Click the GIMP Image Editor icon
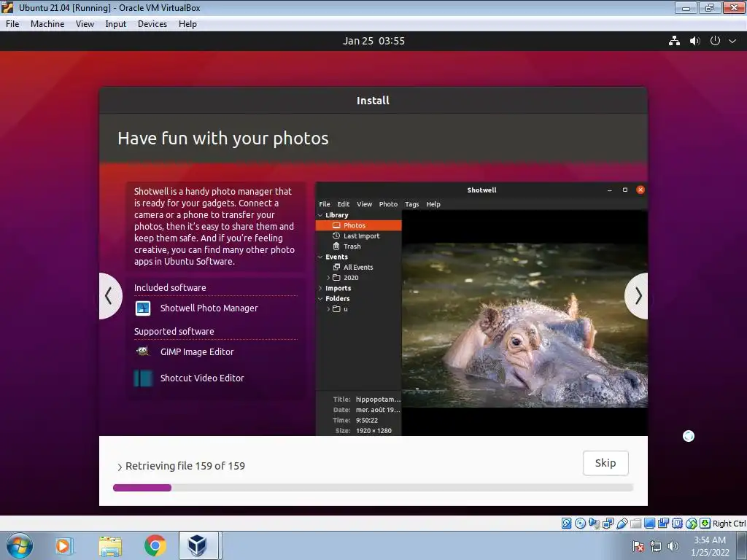Screen dimensions: 747x560 [x=142, y=351]
